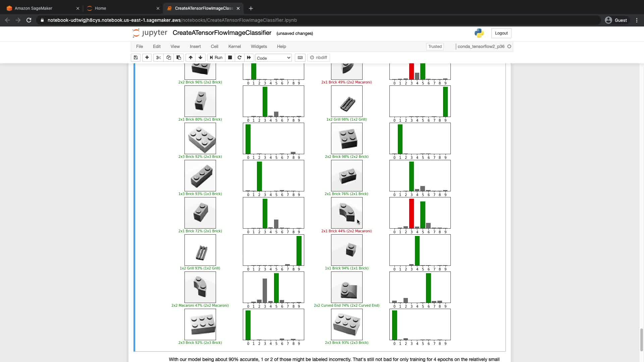Screen dimensions: 644x362
Task: Click the Trusted notebook indicator
Action: coord(435,47)
